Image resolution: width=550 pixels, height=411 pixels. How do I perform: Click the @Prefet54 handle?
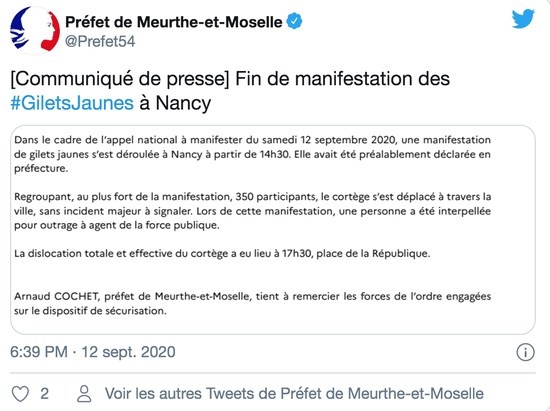tap(100, 42)
